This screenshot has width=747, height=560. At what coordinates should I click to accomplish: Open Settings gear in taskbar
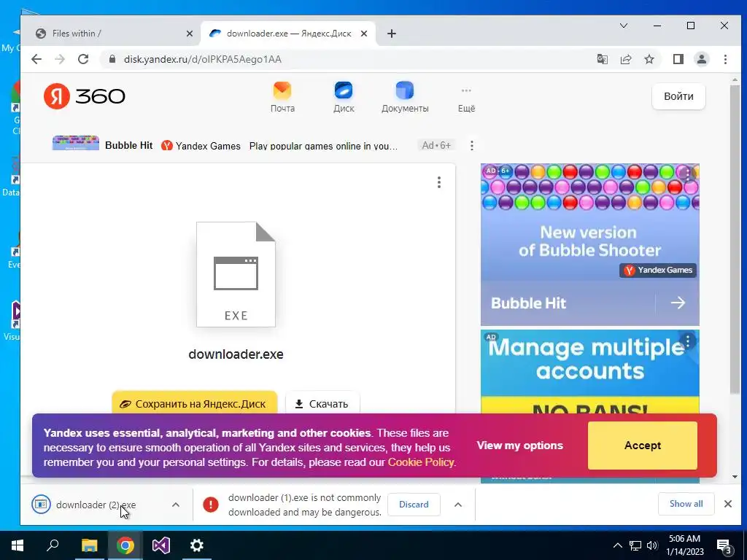pos(196,545)
